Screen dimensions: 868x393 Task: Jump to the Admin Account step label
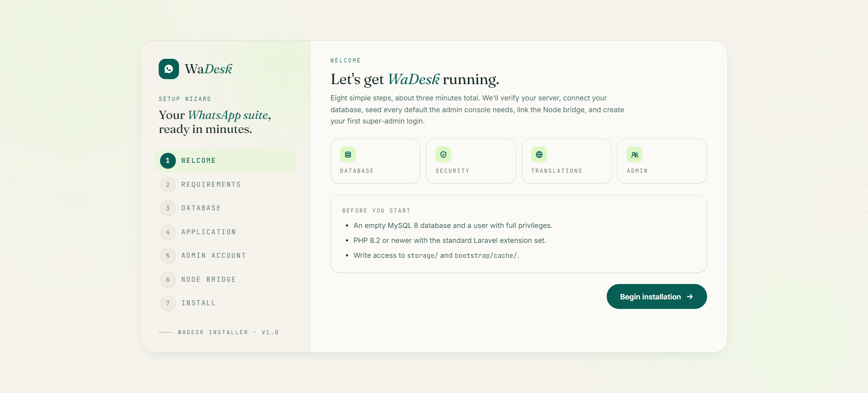pos(213,256)
